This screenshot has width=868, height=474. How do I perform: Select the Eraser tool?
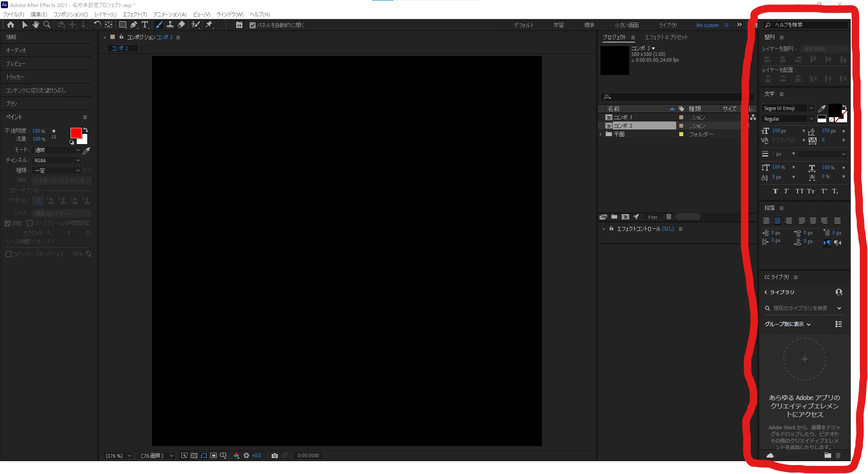click(181, 25)
